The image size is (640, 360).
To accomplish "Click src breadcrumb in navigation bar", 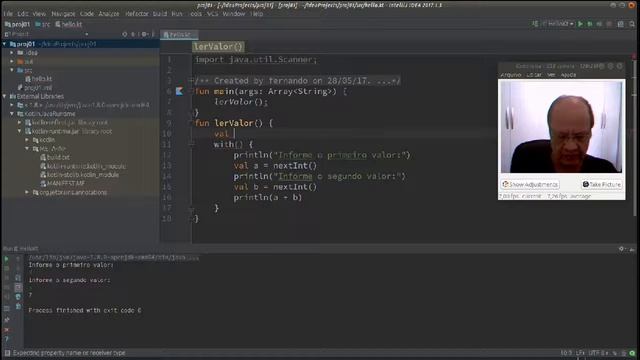I will (x=42, y=24).
